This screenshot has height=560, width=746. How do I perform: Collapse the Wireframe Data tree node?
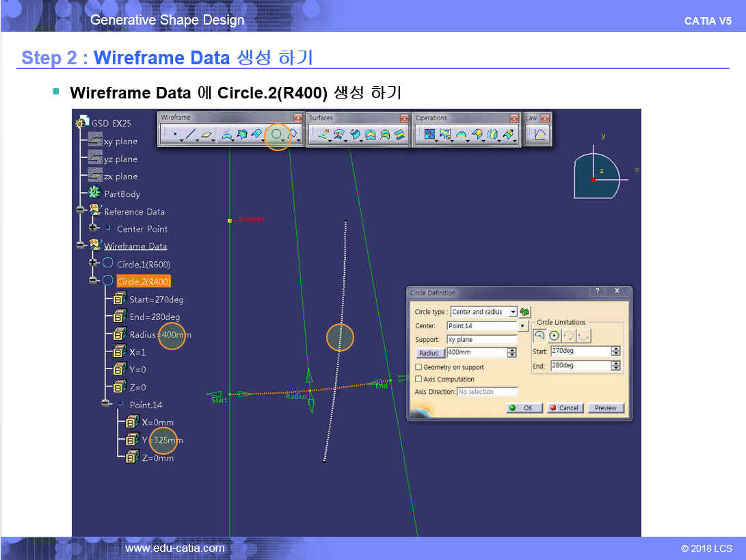(x=81, y=245)
